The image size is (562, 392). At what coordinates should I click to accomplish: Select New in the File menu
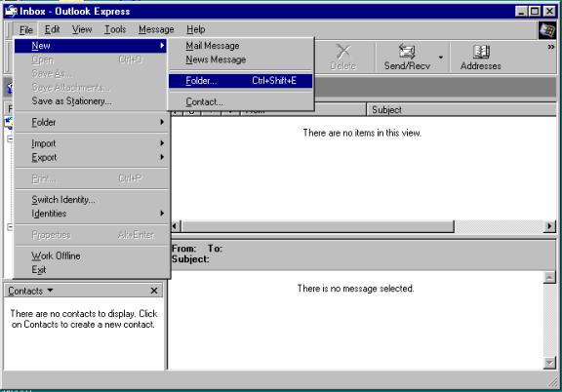point(91,46)
